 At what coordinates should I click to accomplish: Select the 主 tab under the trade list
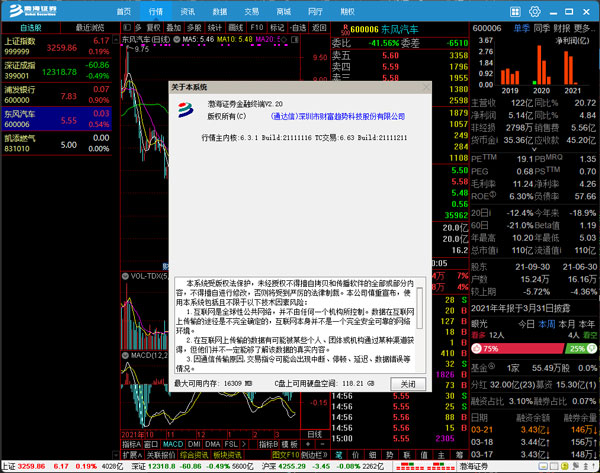coord(441,455)
